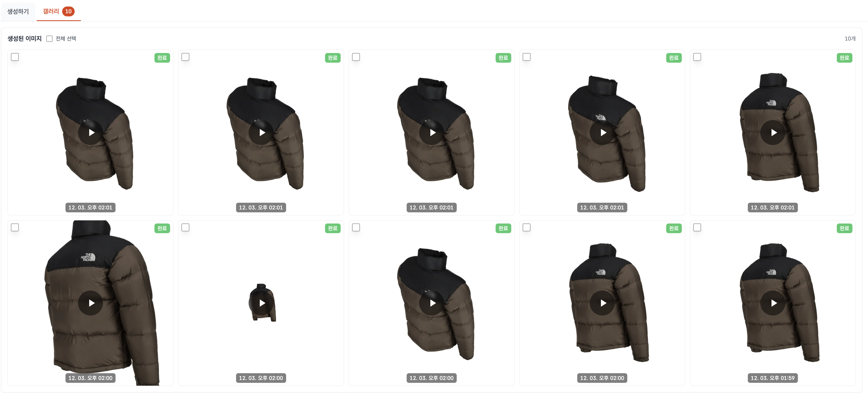Click the timestamp label on third top card

pos(432,208)
